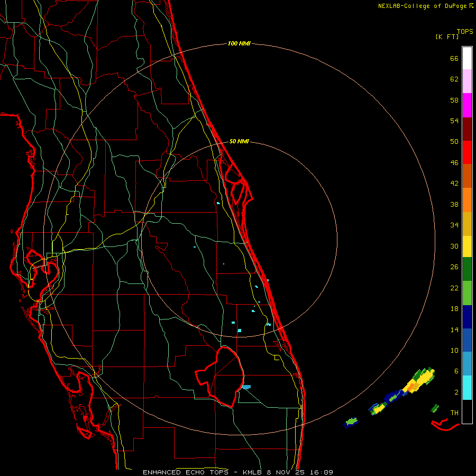Click the "TH" threshold label
This screenshot has width=476, height=476.
pyautogui.click(x=454, y=413)
